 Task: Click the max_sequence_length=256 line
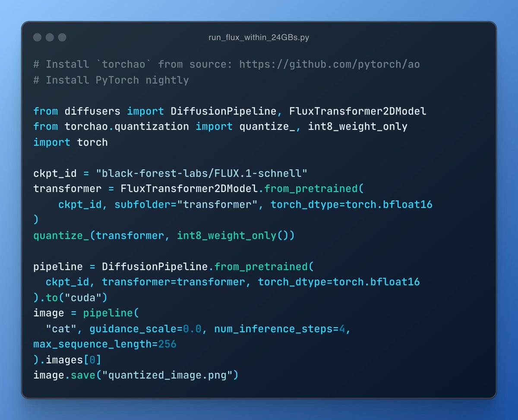pos(105,344)
